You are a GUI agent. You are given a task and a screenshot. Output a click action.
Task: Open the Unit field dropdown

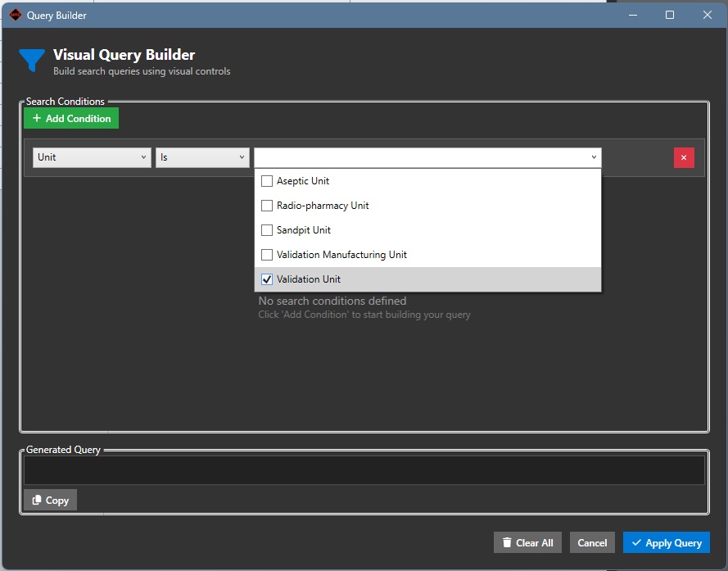[x=92, y=157]
